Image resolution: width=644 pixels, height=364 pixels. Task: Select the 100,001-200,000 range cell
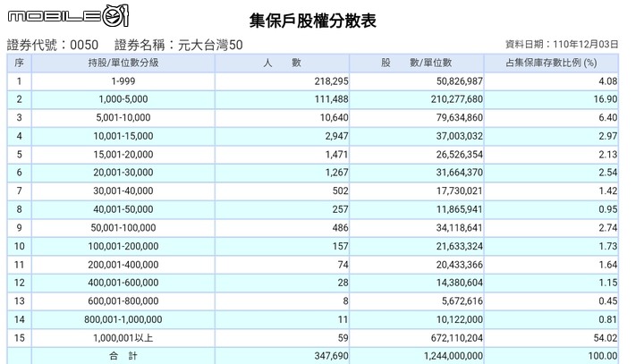(x=123, y=247)
